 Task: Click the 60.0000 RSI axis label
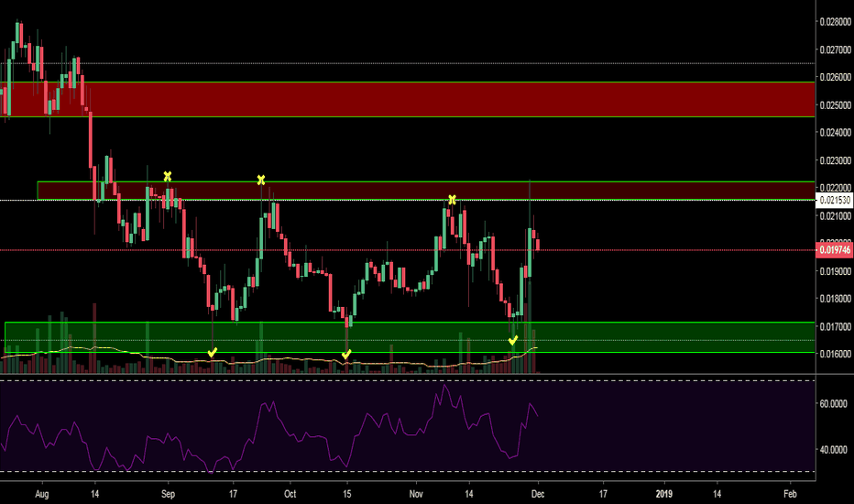[x=833, y=404]
